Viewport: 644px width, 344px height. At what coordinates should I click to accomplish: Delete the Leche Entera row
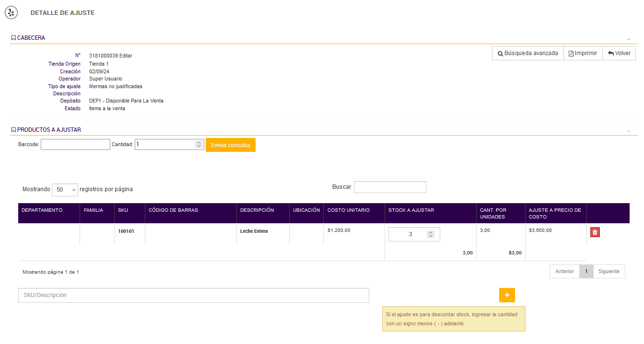tap(595, 232)
